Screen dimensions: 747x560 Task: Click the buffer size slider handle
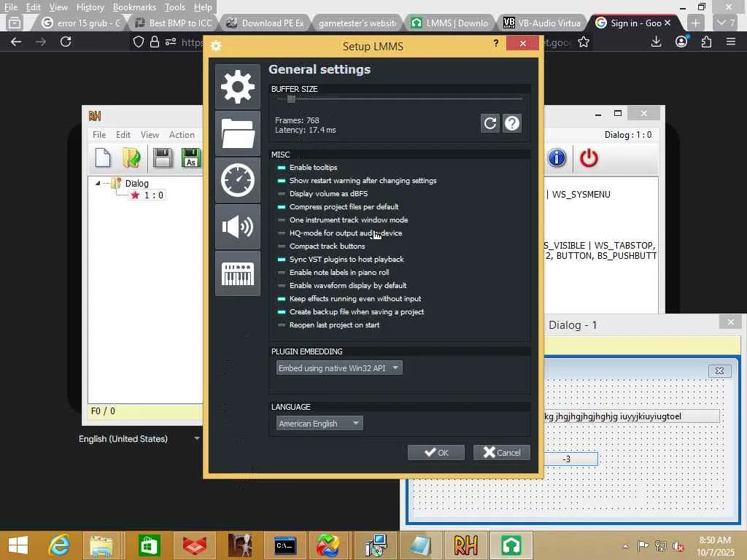point(291,99)
